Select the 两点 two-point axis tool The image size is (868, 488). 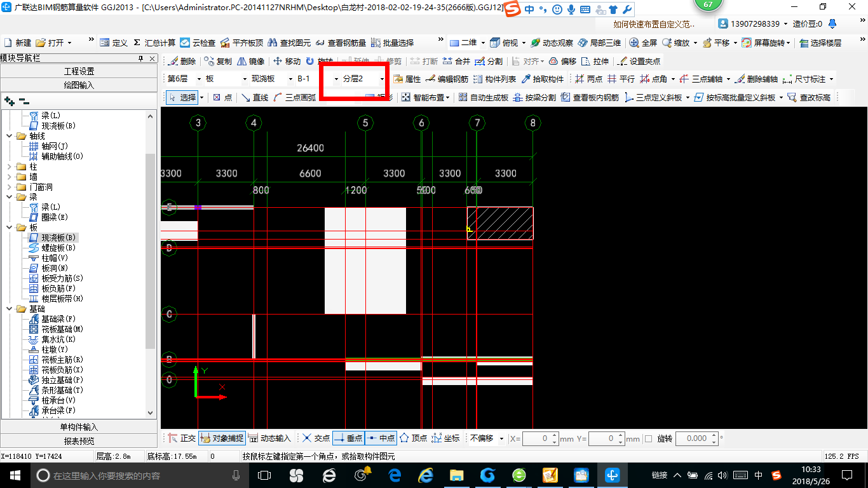point(588,79)
